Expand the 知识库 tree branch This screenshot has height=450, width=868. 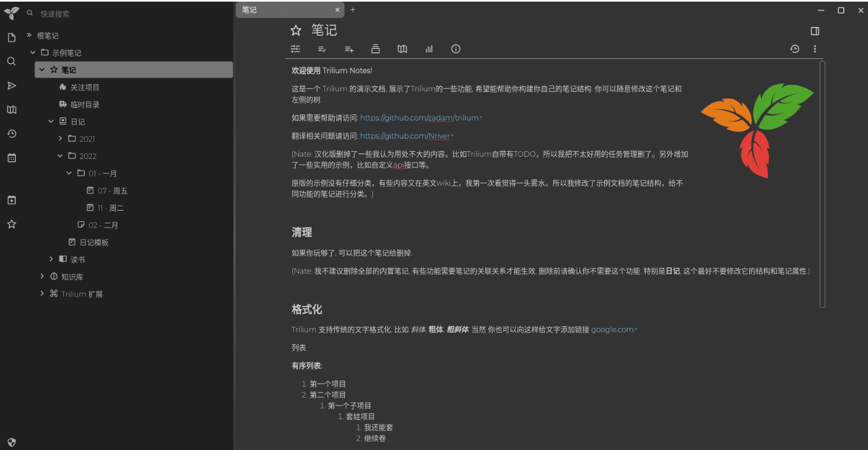click(x=42, y=277)
